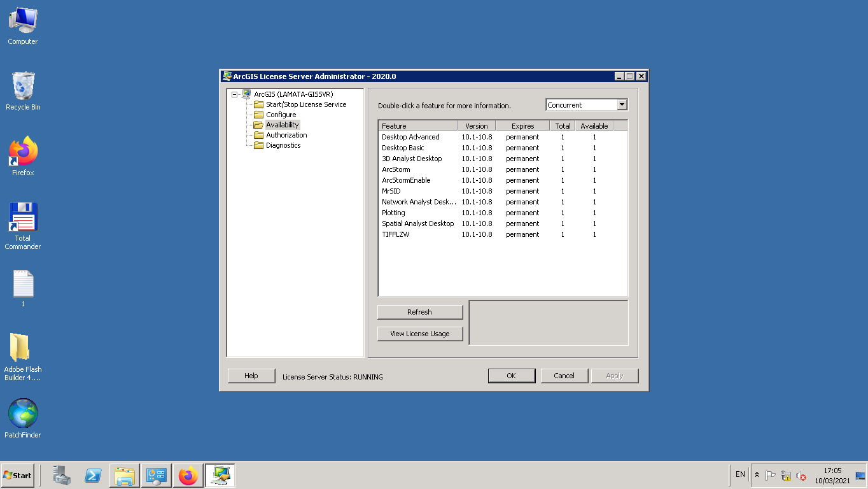Viewport: 868px width, 489px height.
Task: Select the Plotting feature row
Action: pos(503,213)
